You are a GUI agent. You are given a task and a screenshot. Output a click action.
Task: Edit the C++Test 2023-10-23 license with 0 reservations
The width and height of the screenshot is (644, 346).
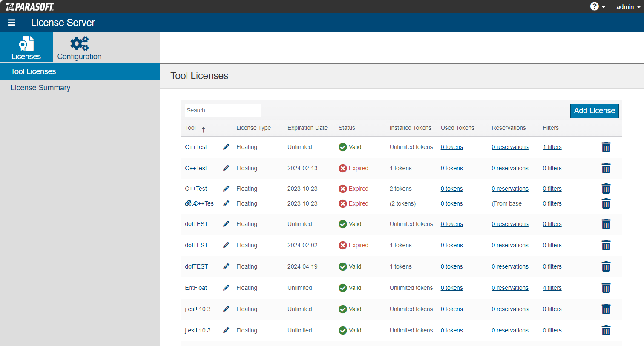(x=226, y=189)
